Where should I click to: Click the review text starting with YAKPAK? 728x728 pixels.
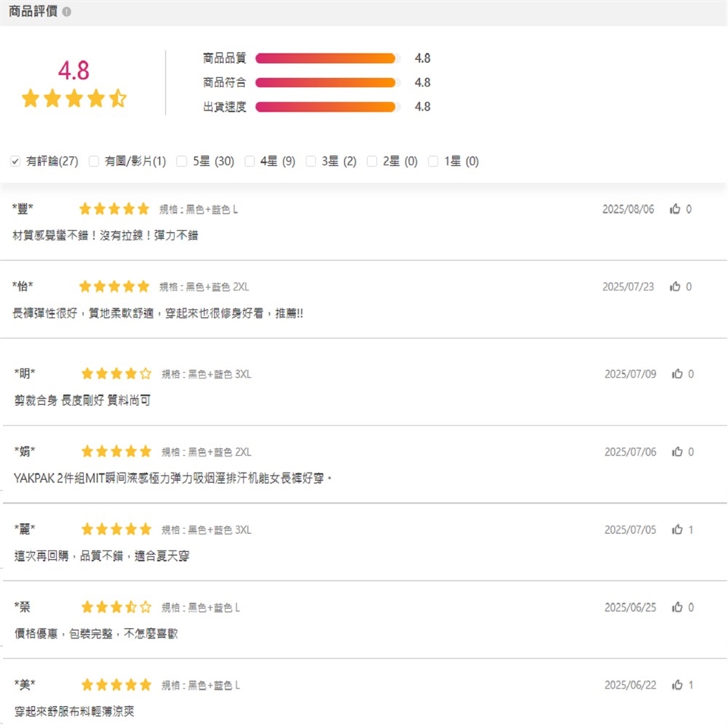(173, 478)
